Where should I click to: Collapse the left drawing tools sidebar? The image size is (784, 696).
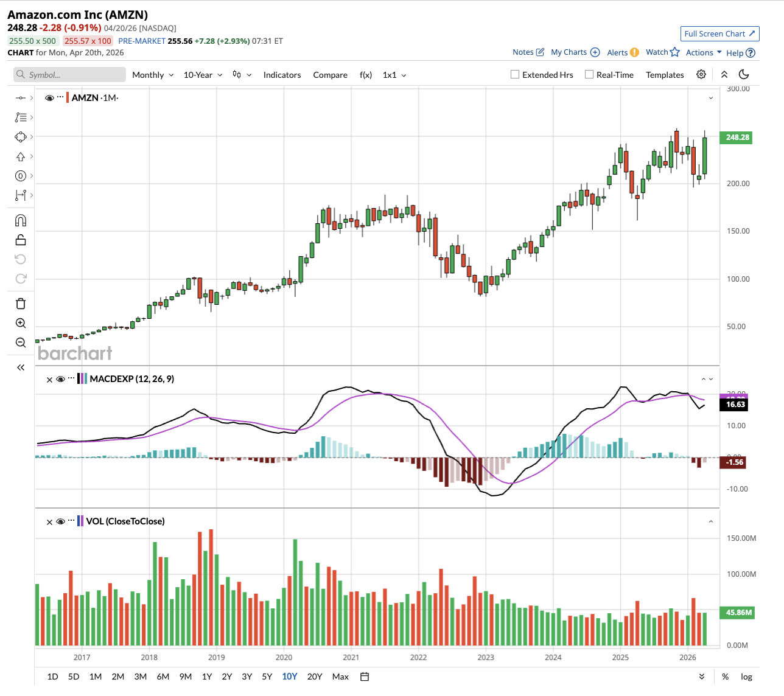tap(21, 367)
